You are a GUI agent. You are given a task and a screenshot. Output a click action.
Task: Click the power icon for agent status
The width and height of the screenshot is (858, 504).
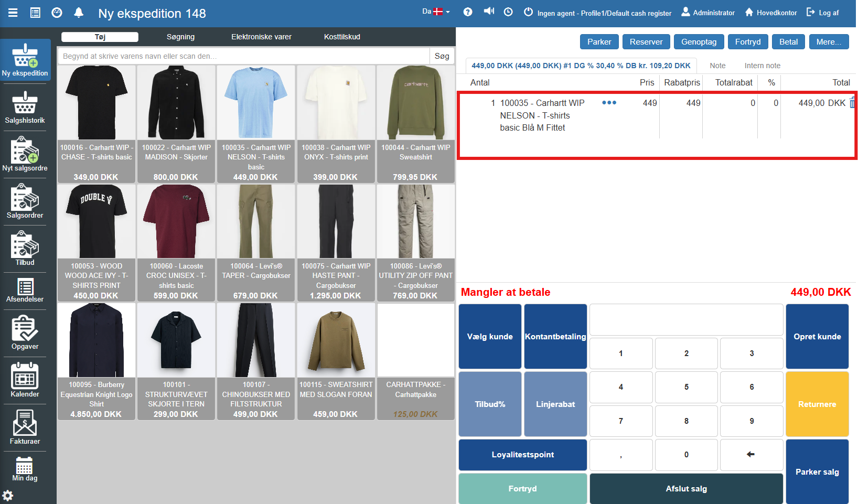(x=528, y=12)
